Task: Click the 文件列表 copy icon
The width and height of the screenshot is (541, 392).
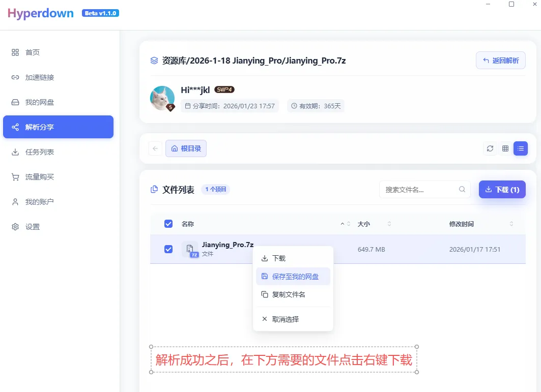Action: tap(154, 189)
